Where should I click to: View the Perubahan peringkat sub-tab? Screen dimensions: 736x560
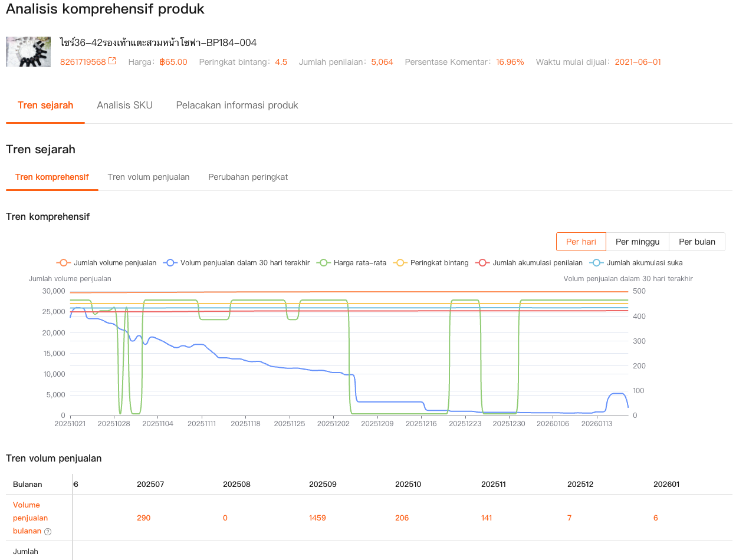248,177
